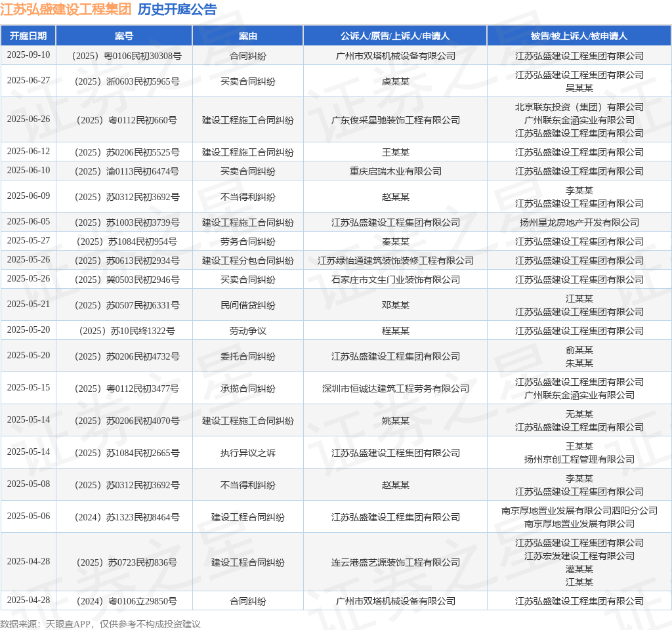
Task: Click the 开庭日期 column header
Action: 28,36
